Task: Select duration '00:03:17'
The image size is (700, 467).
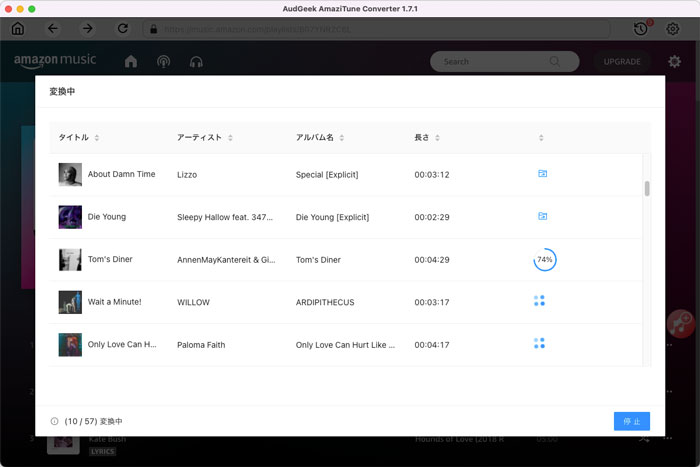Action: coord(432,302)
